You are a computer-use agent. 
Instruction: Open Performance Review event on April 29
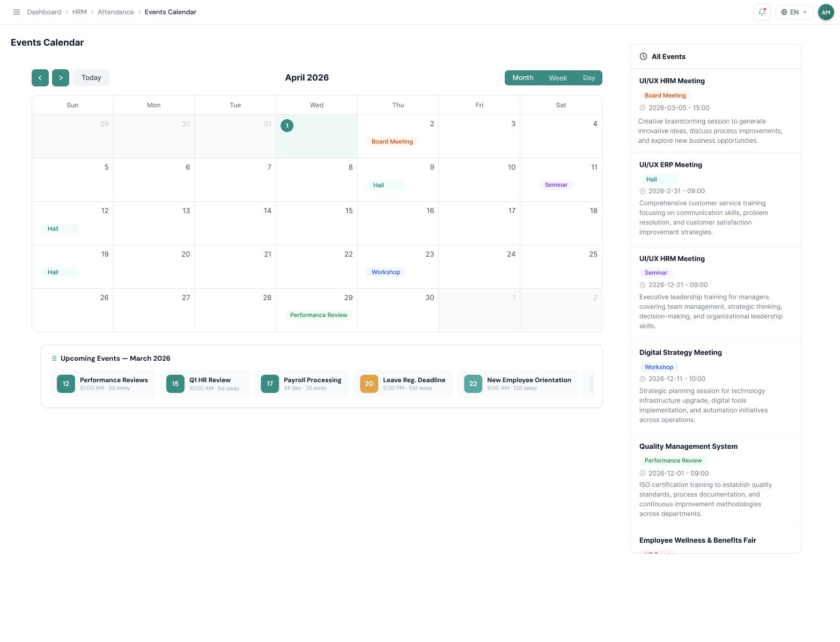(x=319, y=315)
